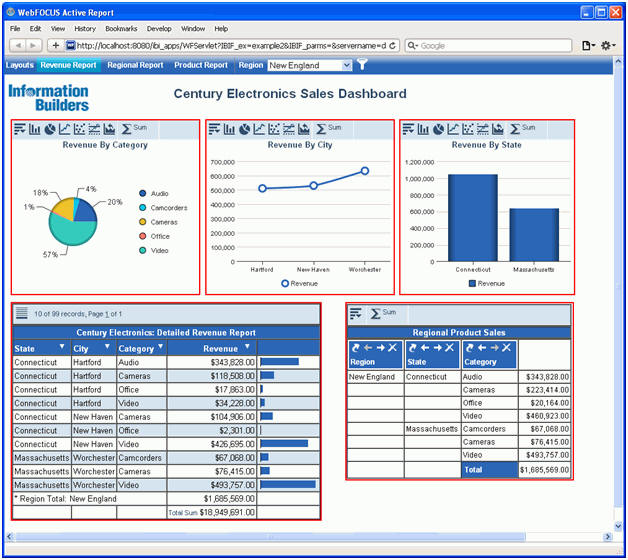Switch to Regional Report tab
The image size is (628, 560).
coord(135,65)
